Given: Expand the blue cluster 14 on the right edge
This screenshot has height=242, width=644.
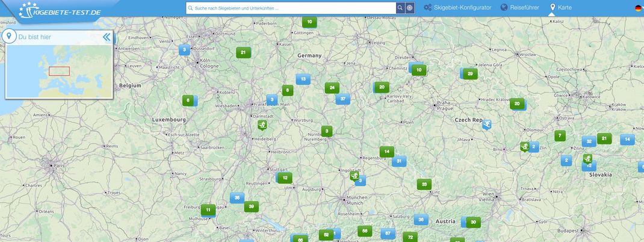Looking at the screenshot, I should 628,139.
